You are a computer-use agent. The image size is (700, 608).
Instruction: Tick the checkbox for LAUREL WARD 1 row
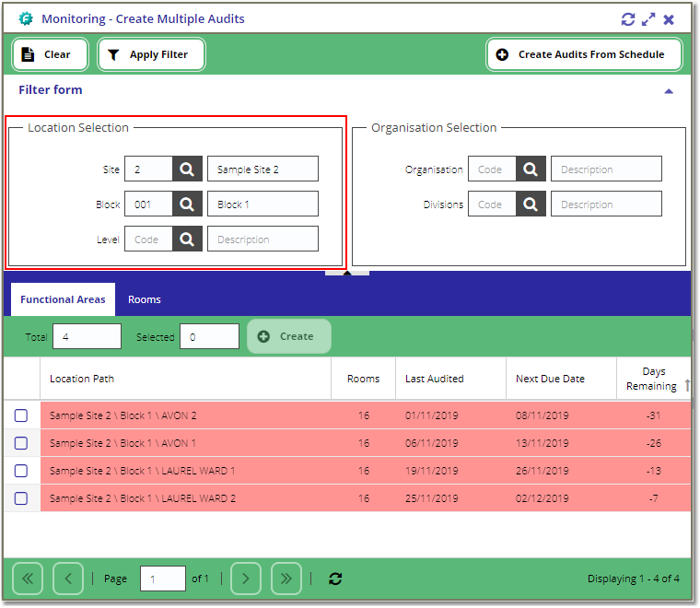(x=21, y=471)
